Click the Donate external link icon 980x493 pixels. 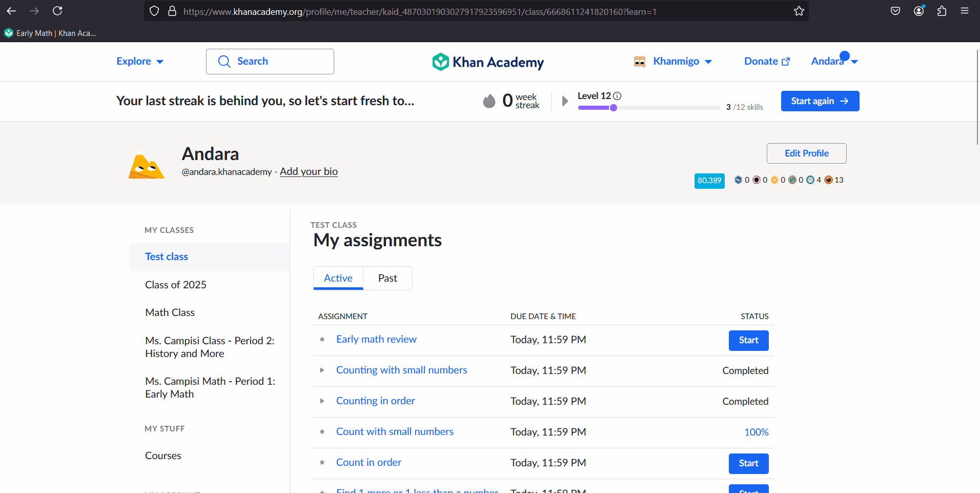click(x=786, y=62)
